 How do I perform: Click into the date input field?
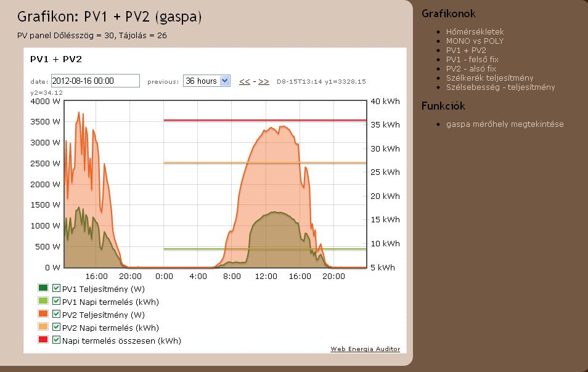point(96,81)
